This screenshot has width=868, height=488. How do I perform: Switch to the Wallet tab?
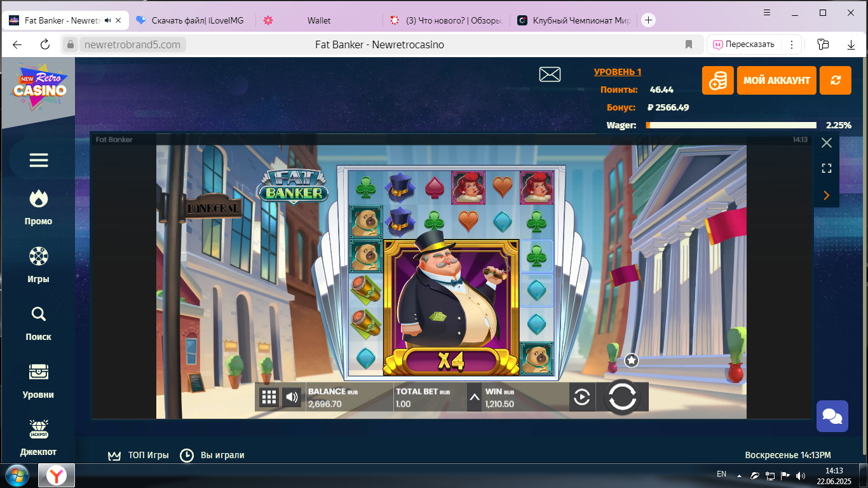[x=320, y=20]
